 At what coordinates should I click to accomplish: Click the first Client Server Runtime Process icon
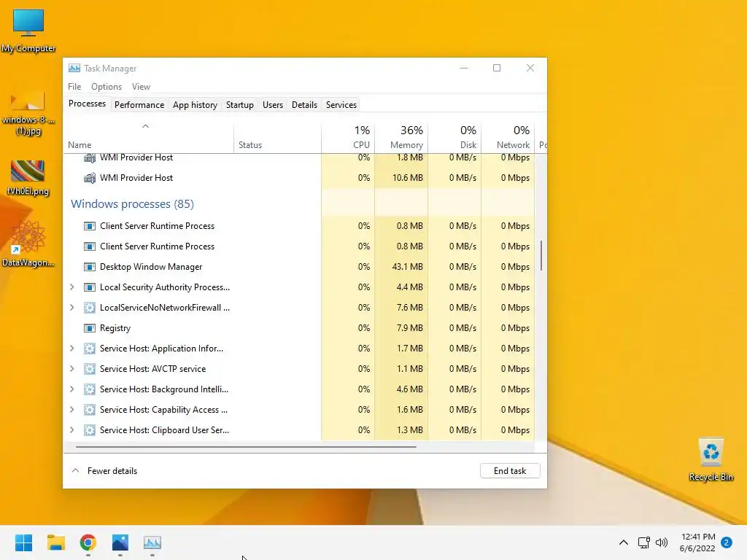[90, 226]
